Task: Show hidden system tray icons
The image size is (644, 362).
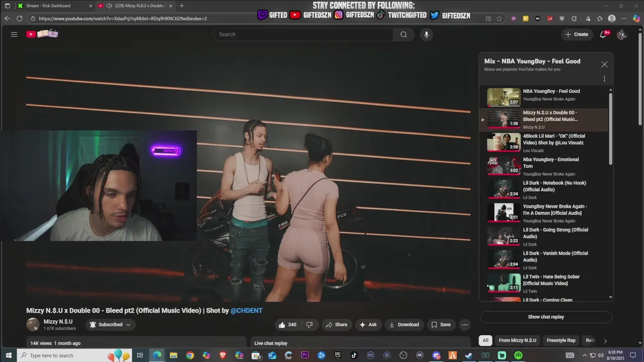Action: [585, 355]
